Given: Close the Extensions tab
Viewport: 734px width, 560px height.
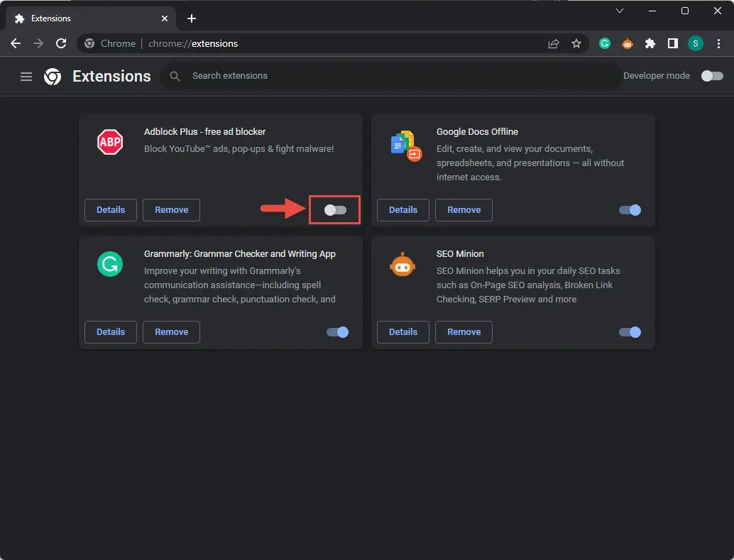Looking at the screenshot, I should click(x=164, y=18).
